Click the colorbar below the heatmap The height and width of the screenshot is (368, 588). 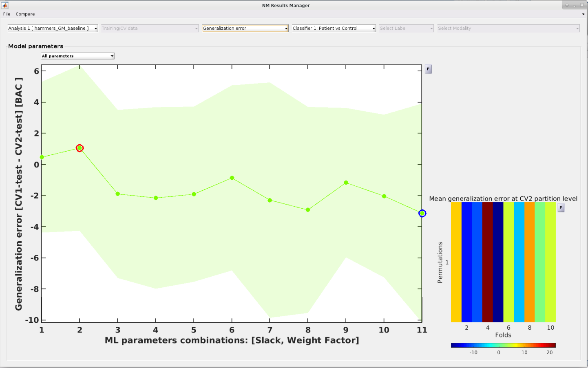pos(503,345)
